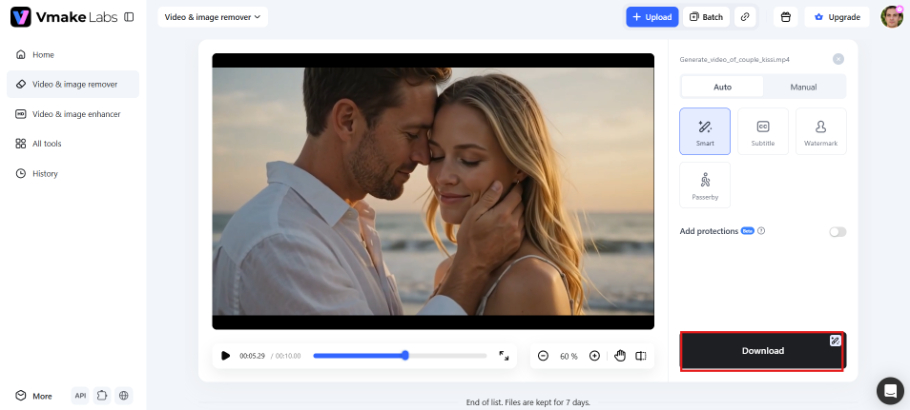Viewport: 910px width, 410px height.
Task: Click the link icon button
Action: (745, 17)
